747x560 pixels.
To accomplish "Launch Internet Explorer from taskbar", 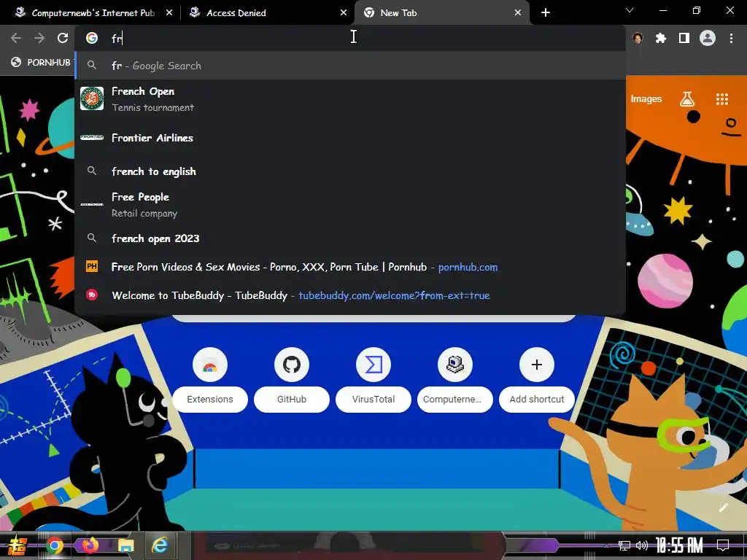I will click(x=160, y=545).
